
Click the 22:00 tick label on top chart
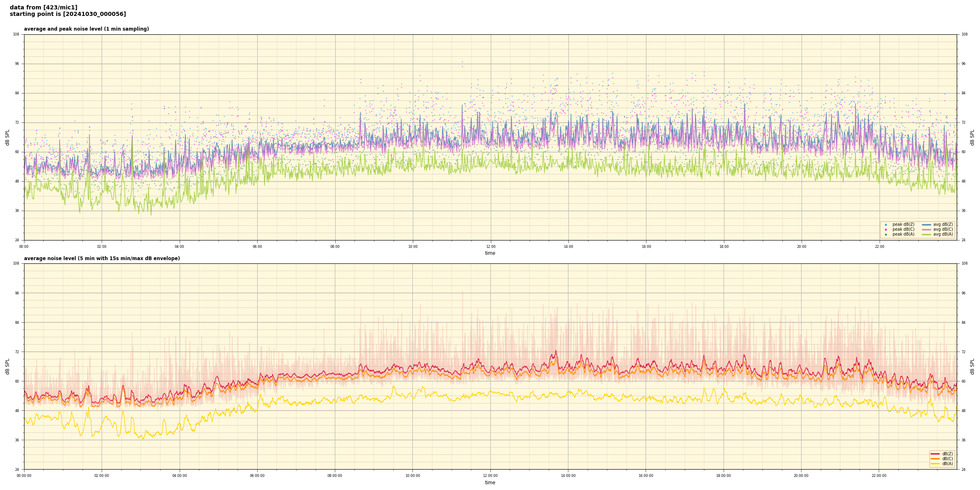click(x=879, y=247)
